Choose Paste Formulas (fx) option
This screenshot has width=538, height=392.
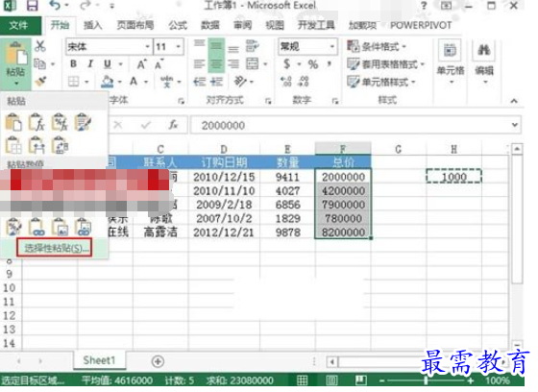[37, 122]
